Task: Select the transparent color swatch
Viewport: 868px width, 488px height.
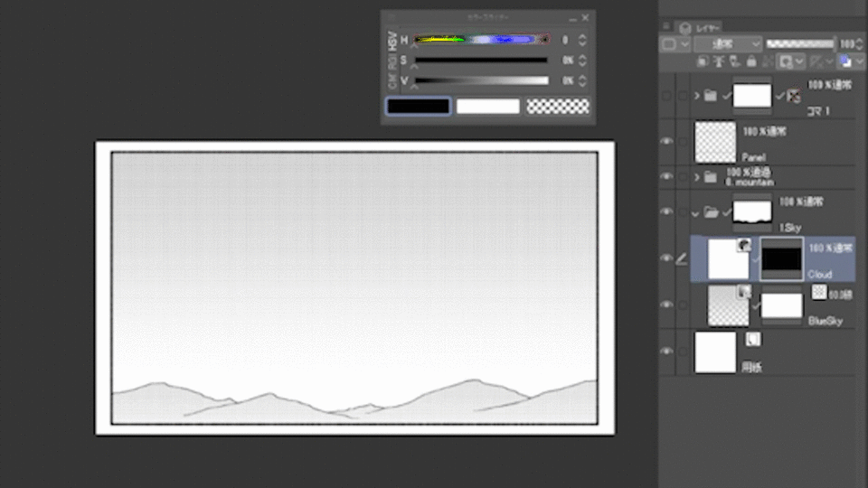Action: (558, 106)
